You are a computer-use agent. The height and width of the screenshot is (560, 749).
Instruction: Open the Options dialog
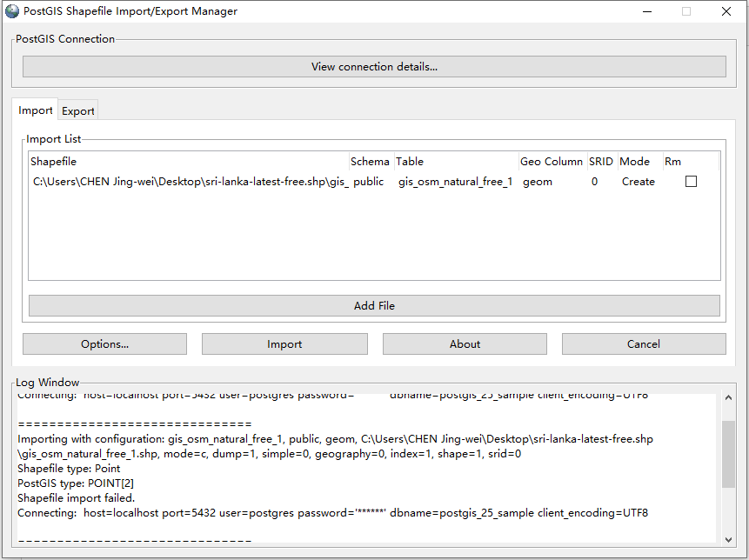pos(104,343)
